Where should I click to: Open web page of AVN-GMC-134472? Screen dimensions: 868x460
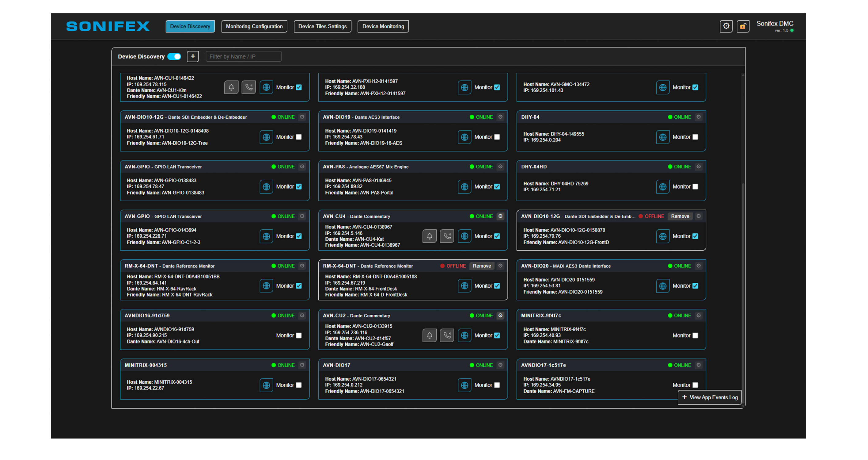(x=662, y=87)
